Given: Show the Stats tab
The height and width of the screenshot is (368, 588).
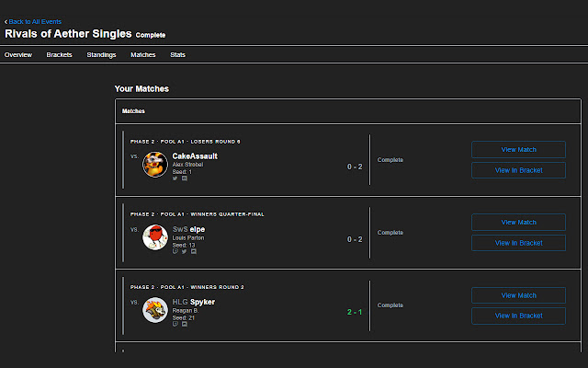Looking at the screenshot, I should pyautogui.click(x=177, y=55).
